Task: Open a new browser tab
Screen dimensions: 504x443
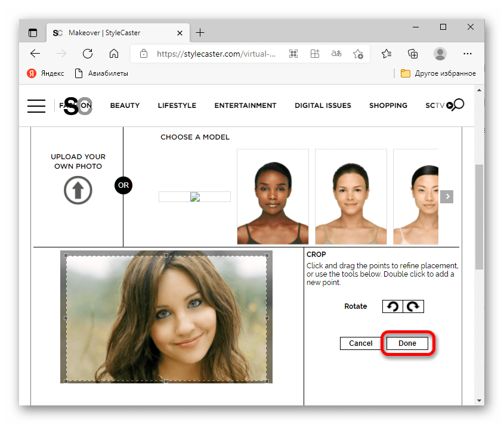Action: [200, 32]
